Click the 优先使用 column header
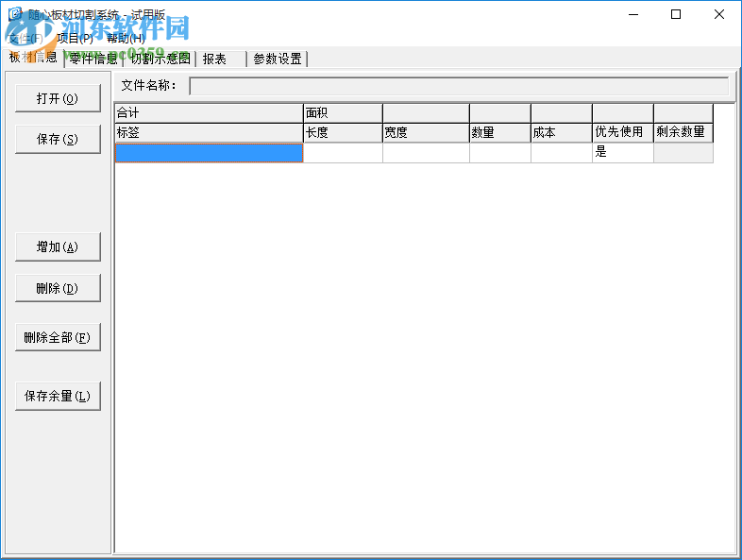The height and width of the screenshot is (560, 742). [623, 133]
